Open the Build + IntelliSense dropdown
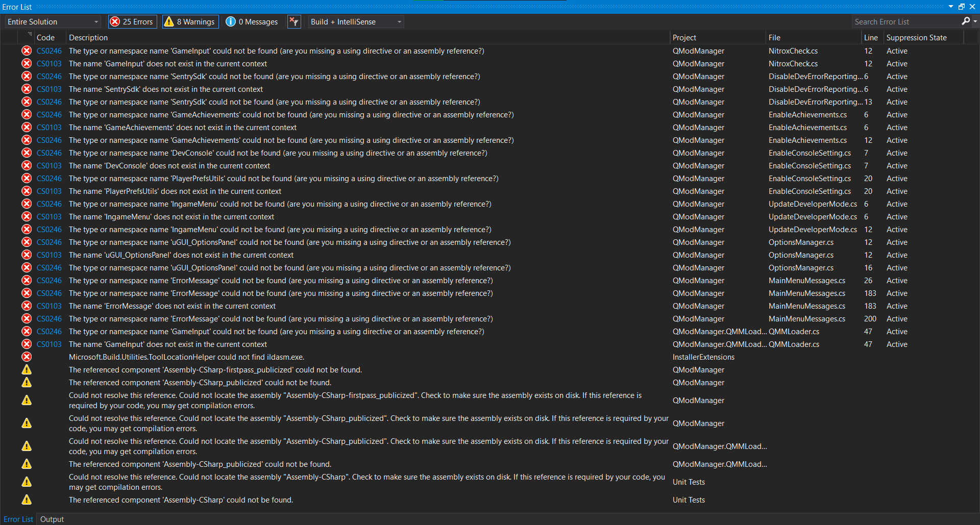The width and height of the screenshot is (980, 525). click(x=399, y=21)
